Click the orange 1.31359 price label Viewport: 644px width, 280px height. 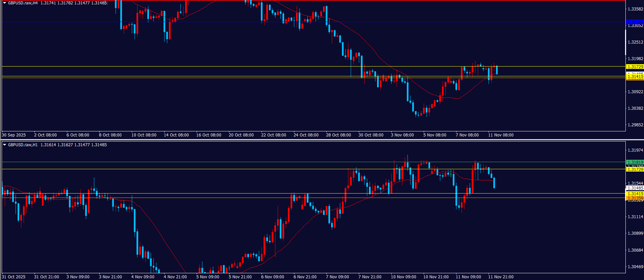click(x=635, y=198)
